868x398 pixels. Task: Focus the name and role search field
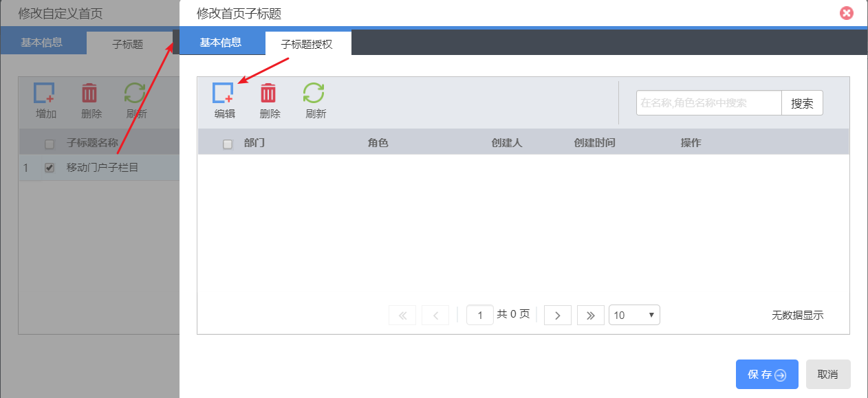(x=708, y=103)
